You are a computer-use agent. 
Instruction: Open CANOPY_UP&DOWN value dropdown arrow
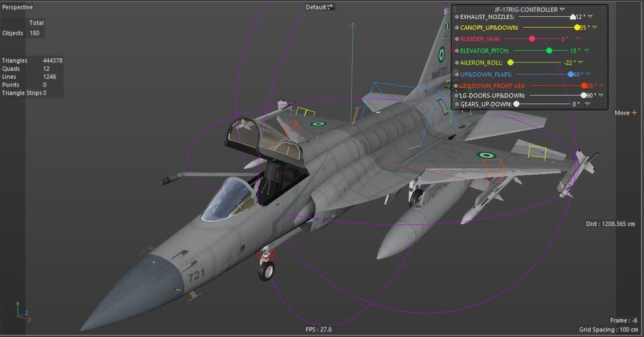coord(594,28)
